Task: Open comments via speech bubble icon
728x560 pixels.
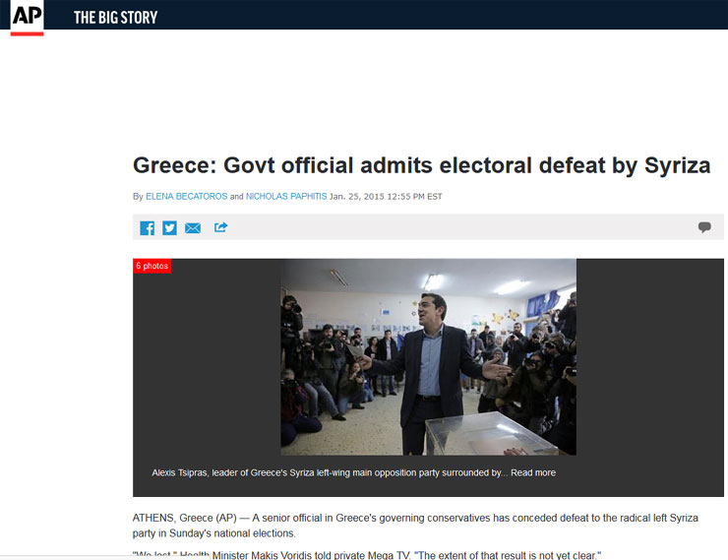Action: pyautogui.click(x=704, y=227)
